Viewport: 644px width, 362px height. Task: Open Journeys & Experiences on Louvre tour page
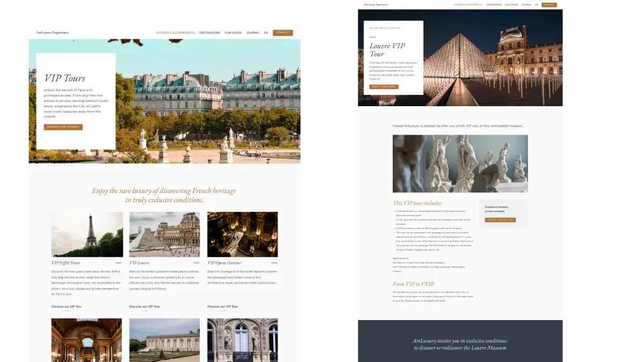click(468, 5)
